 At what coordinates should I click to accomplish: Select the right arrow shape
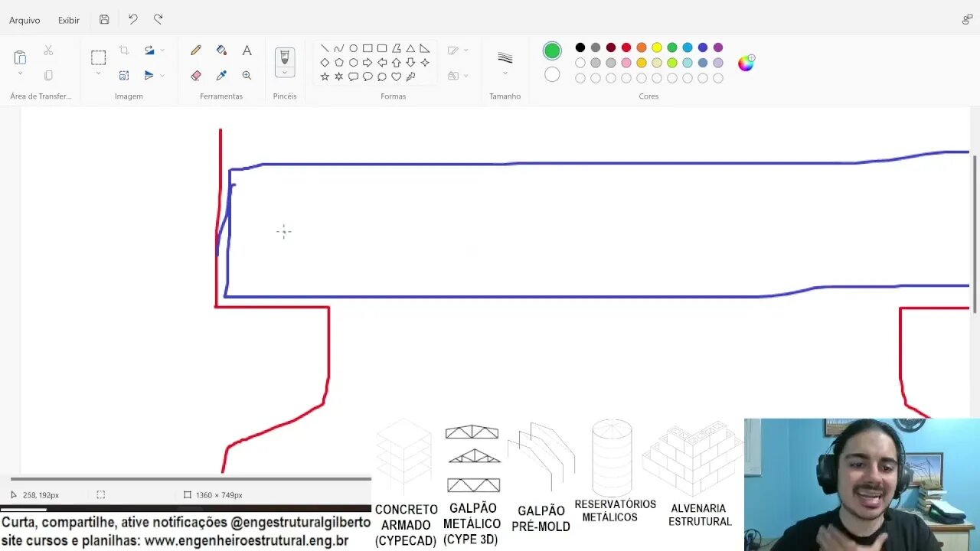367,63
